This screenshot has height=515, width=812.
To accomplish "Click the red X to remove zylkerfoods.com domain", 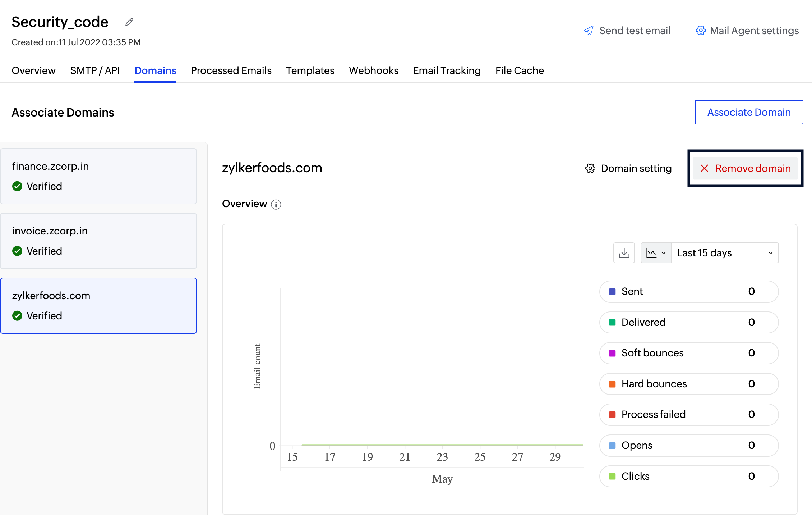I will 705,168.
